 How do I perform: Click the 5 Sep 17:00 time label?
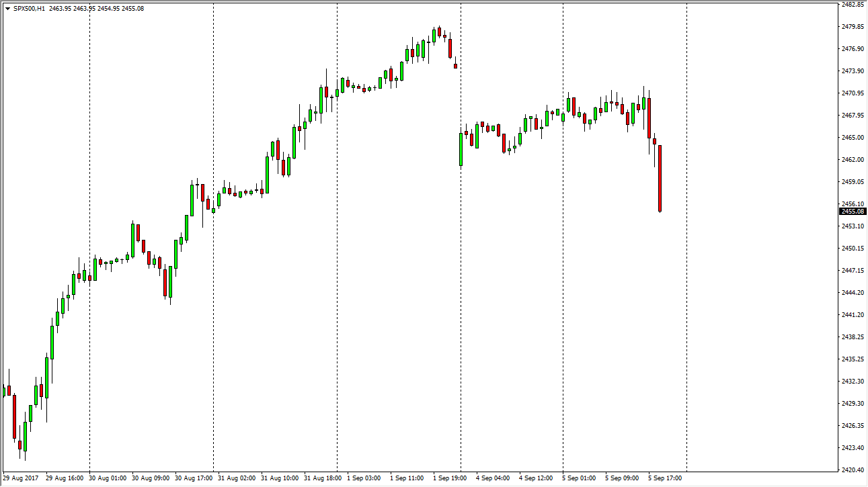665,478
